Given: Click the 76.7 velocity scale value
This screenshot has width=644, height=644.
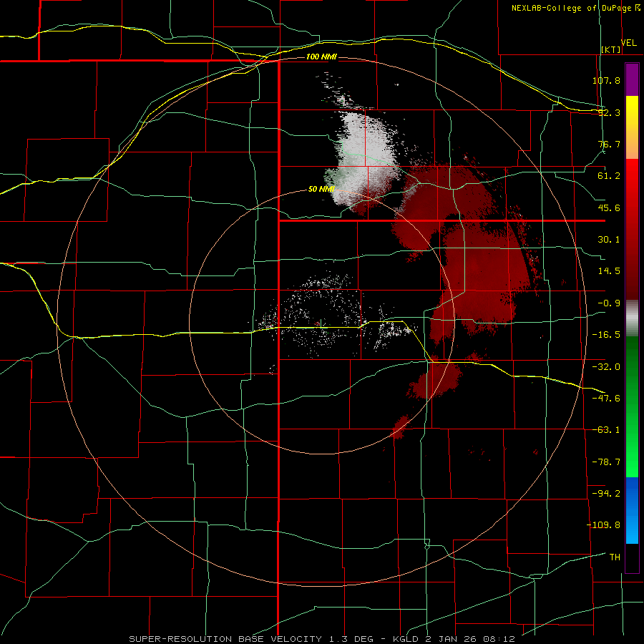Looking at the screenshot, I should tap(609, 144).
